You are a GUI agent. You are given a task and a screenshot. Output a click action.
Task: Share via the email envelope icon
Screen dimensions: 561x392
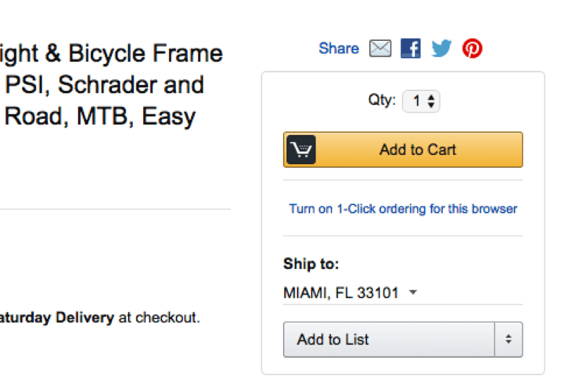click(x=380, y=48)
